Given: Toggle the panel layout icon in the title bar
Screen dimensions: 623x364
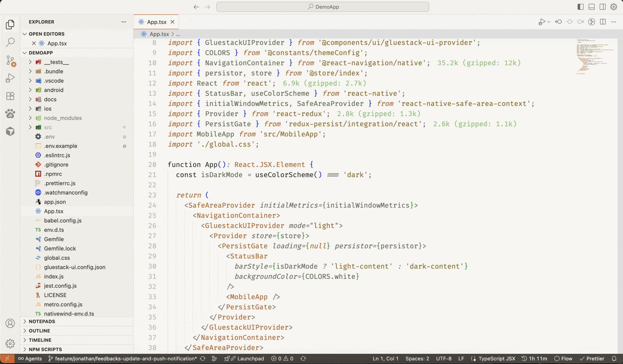Looking at the screenshot, I should pyautogui.click(x=592, y=6).
